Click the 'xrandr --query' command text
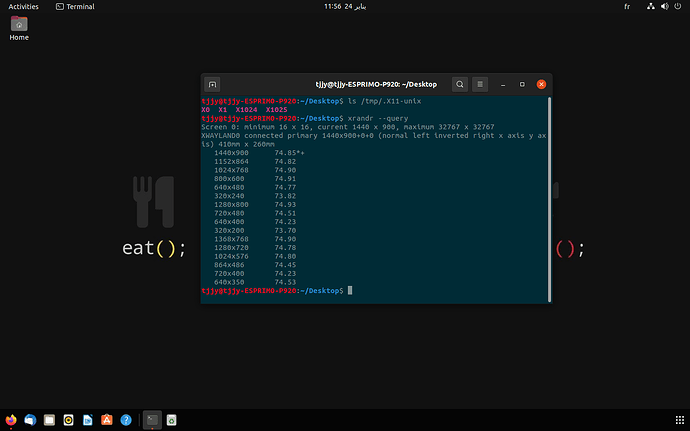The image size is (690, 431). click(x=378, y=118)
